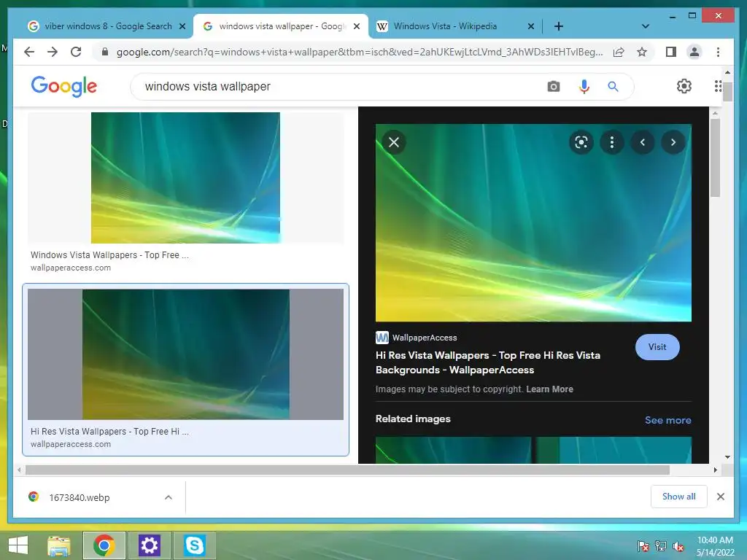
Task: Open preview panel three-dot options
Action: 612,142
